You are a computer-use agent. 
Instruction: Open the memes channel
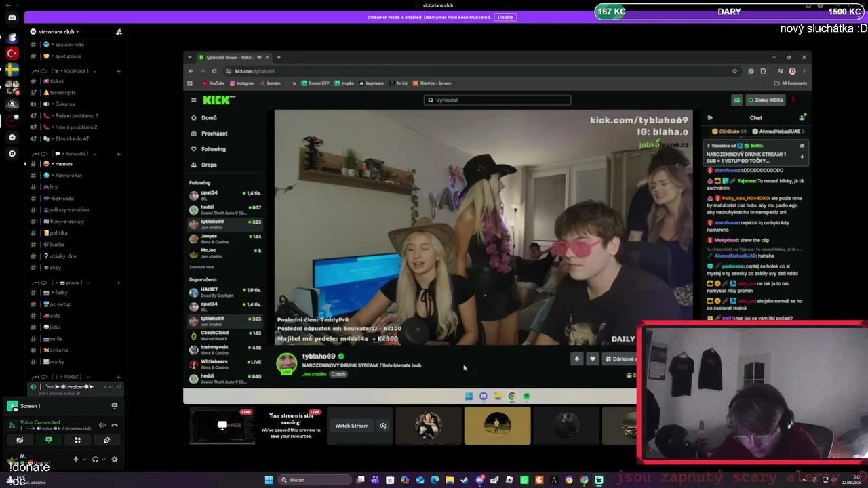pos(75,164)
